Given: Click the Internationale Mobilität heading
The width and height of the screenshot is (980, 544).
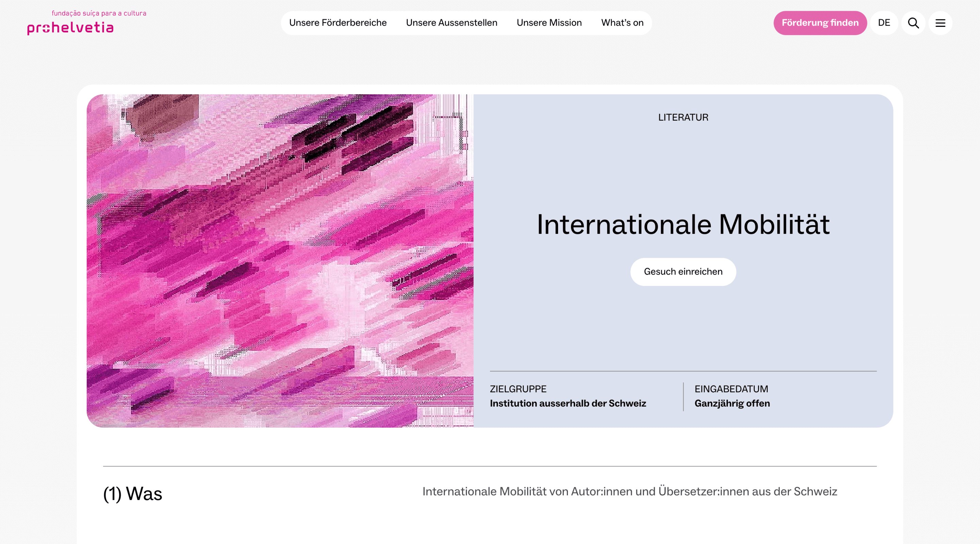Looking at the screenshot, I should (x=683, y=224).
